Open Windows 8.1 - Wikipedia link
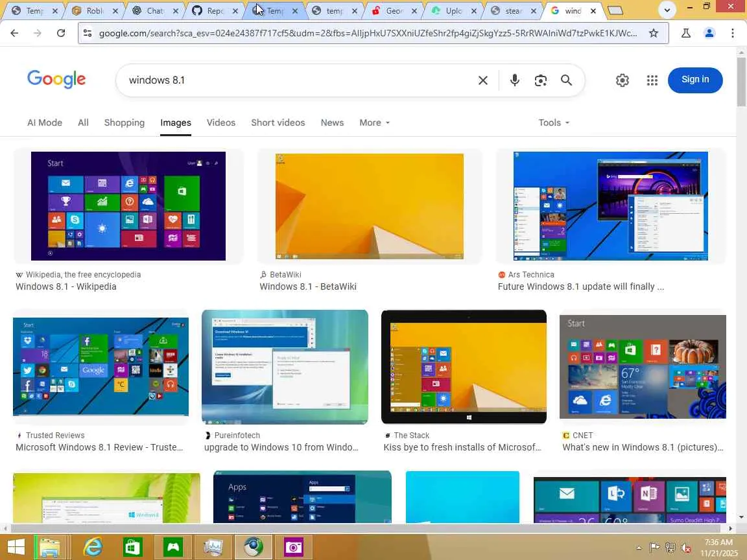The height and width of the screenshot is (560, 747). coord(65,286)
